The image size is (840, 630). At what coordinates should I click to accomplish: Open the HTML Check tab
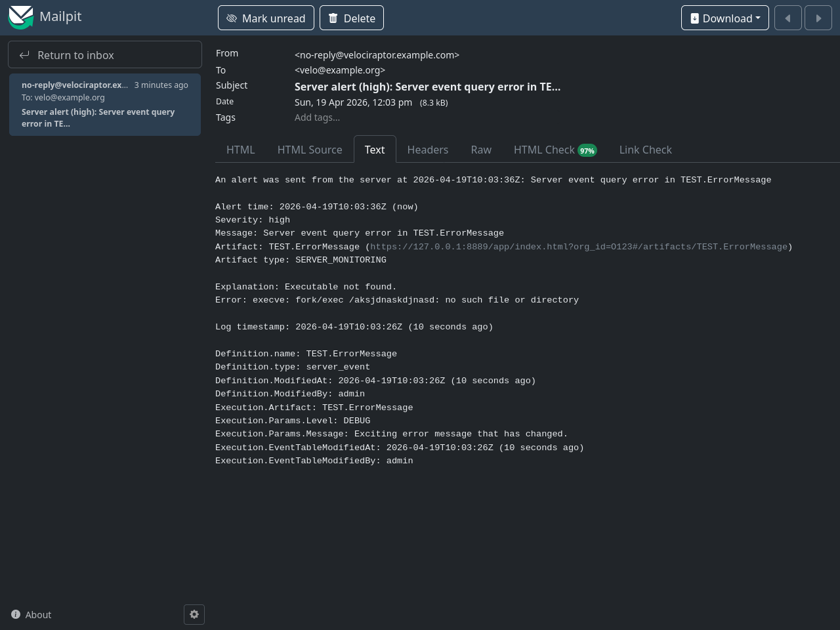click(555, 150)
